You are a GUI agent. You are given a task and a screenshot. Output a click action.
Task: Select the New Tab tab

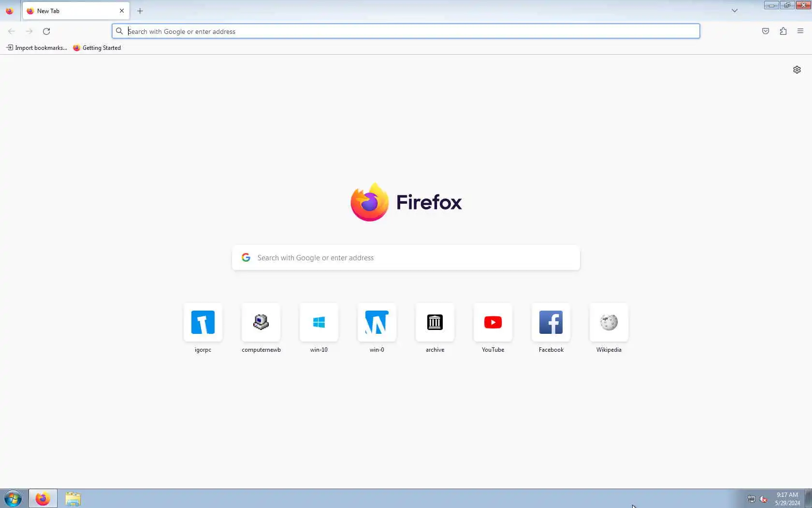(x=76, y=11)
